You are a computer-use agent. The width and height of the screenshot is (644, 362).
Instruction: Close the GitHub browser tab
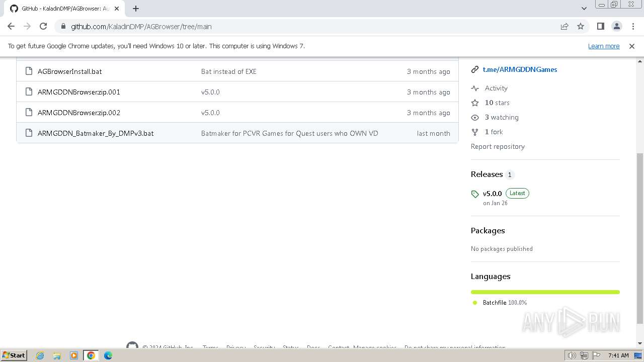tap(117, 9)
